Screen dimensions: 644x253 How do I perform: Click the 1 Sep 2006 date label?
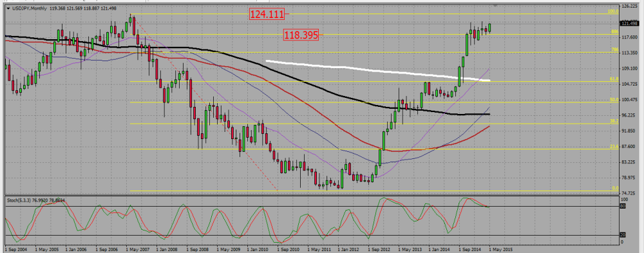pyautogui.click(x=106, y=249)
